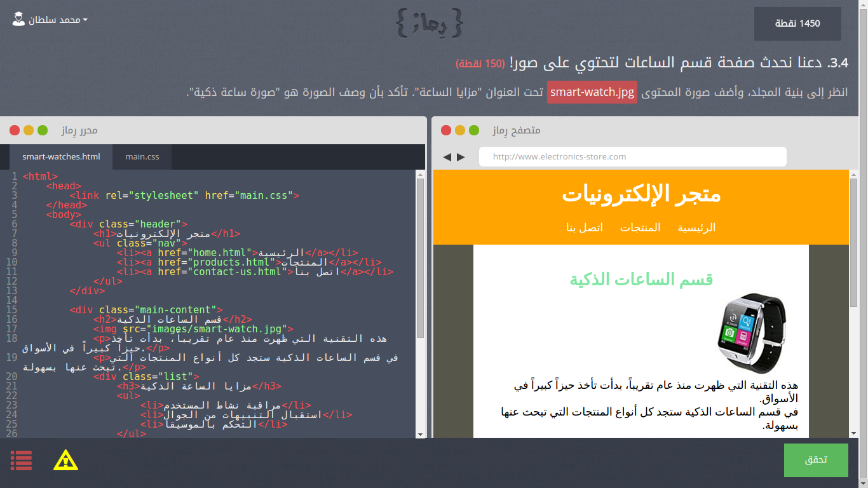Click the browser forward arrow
868x488 pixels.
coord(461,157)
